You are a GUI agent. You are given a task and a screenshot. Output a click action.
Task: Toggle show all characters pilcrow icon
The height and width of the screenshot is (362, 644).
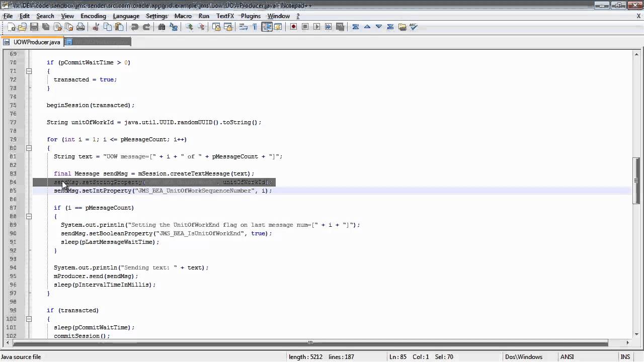[255, 27]
